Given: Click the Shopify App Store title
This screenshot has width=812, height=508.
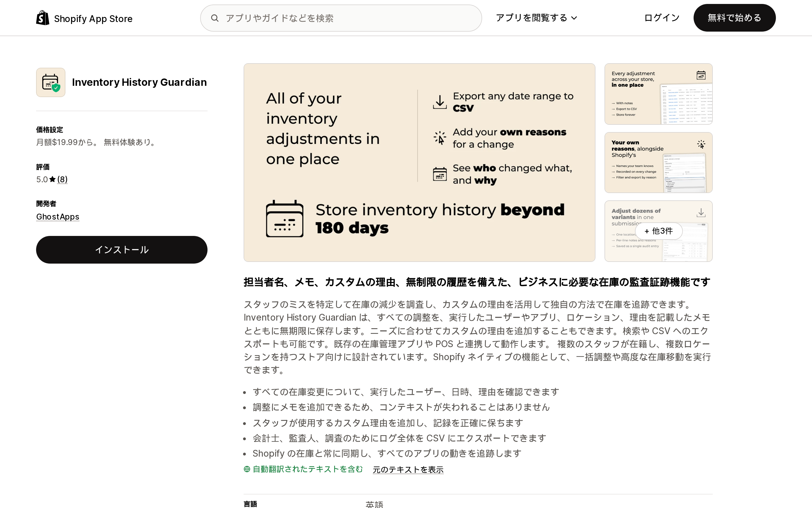Looking at the screenshot, I should pos(93,18).
